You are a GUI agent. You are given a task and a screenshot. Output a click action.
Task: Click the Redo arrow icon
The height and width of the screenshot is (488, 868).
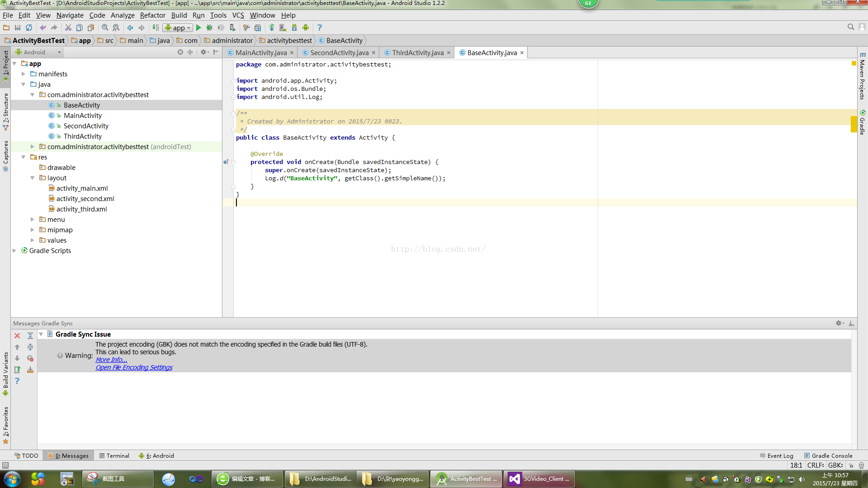click(54, 28)
